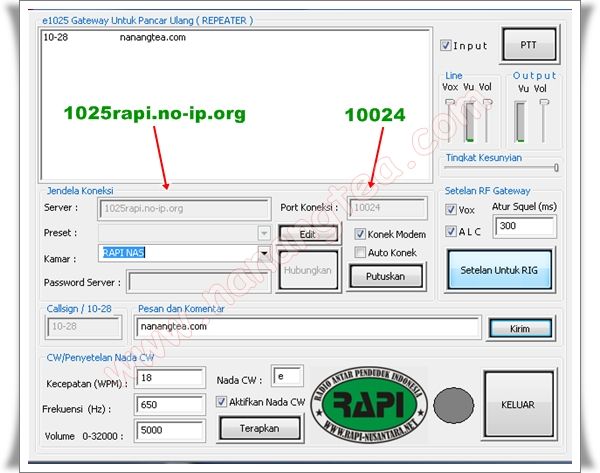Click the Edit button
Viewport: 600px width, 473px height.
pos(308,234)
